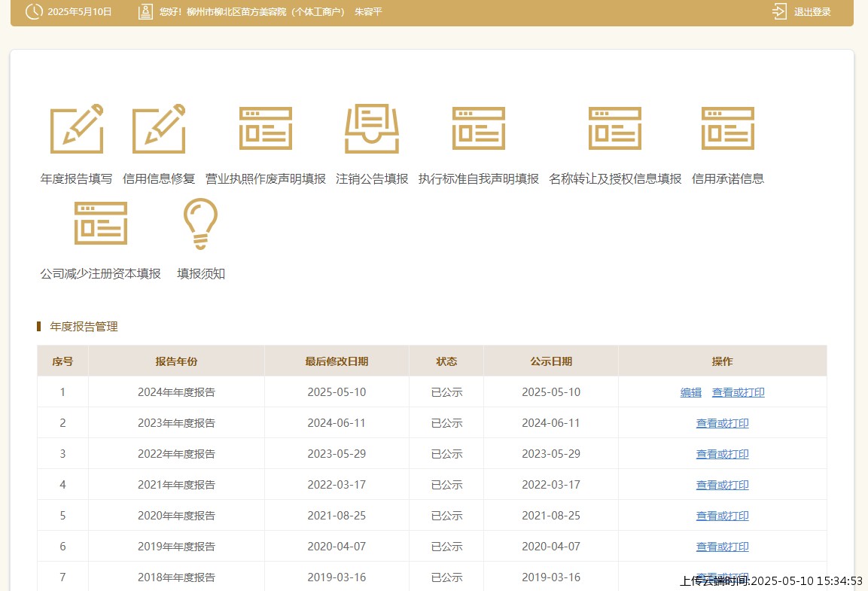868x591 pixels.
Task: Select the 2018年年度报告 cell
Action: pos(177,577)
